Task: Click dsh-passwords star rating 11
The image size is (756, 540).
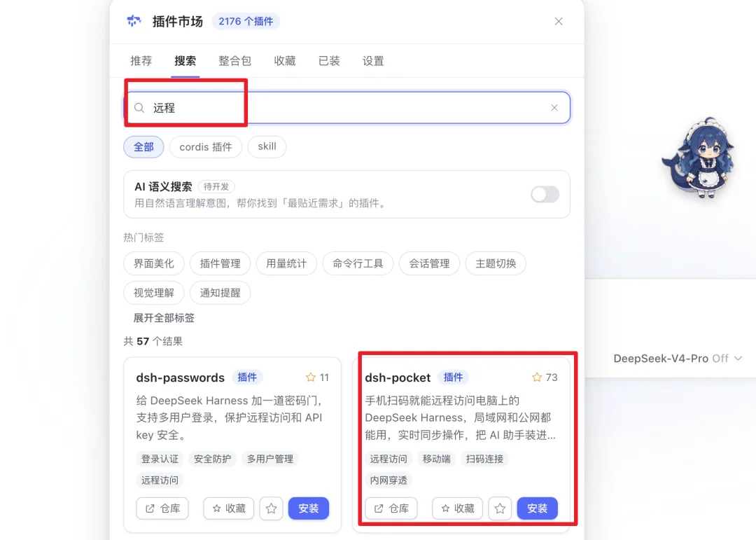Action: click(317, 378)
